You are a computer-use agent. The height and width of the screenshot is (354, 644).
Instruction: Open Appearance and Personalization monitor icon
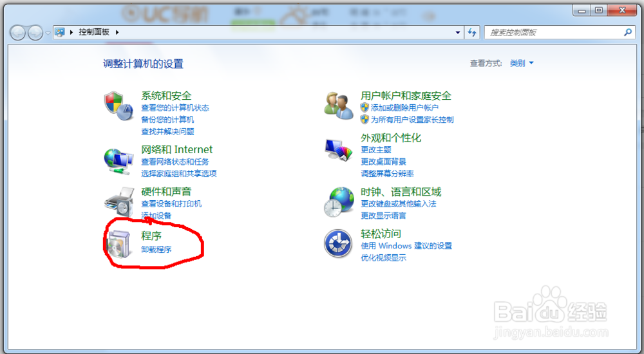pyautogui.click(x=339, y=149)
